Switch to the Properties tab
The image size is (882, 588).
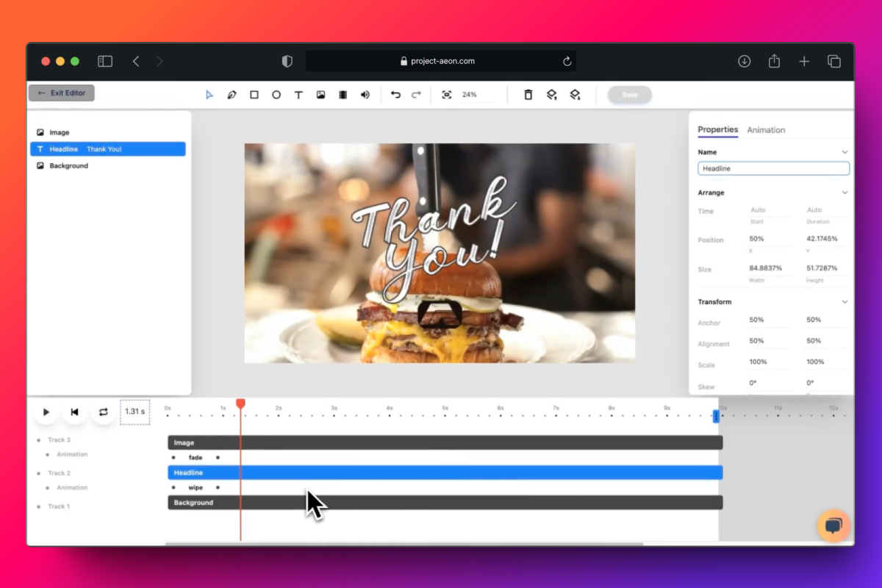[717, 129]
